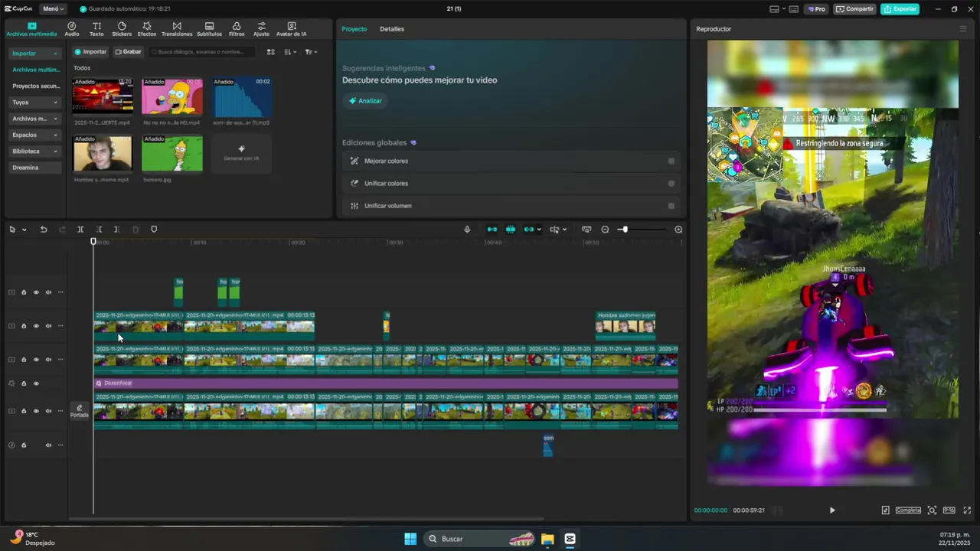The height and width of the screenshot is (551, 980).
Task: Open the Avatar de IA panel
Action: [x=291, y=29]
